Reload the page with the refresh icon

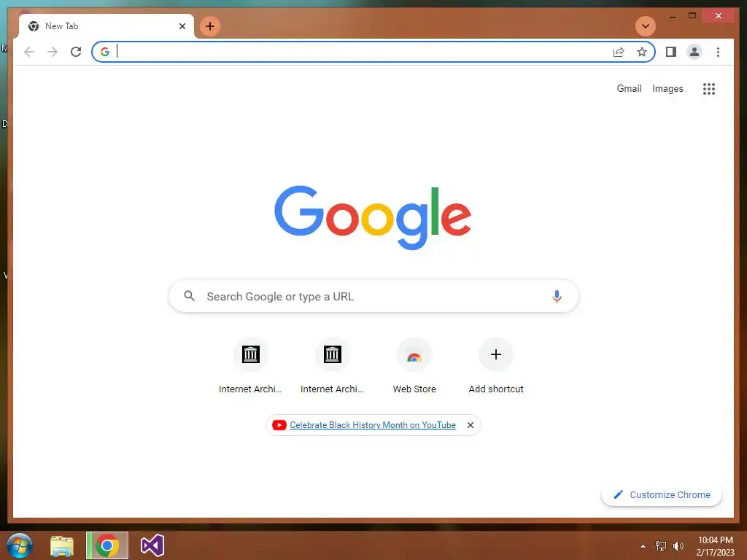[x=76, y=52]
